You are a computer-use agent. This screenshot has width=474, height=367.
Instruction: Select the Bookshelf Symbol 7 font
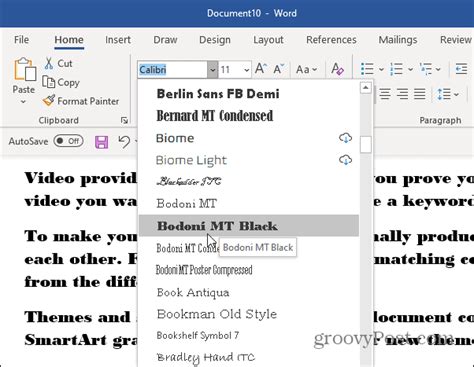(249, 335)
